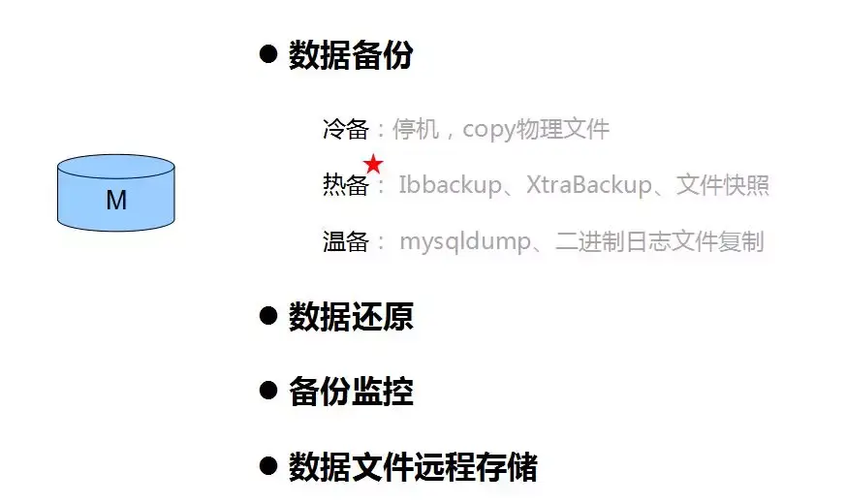847x504 pixels.
Task: Click the blue database cylinder labeled M
Action: [116, 193]
